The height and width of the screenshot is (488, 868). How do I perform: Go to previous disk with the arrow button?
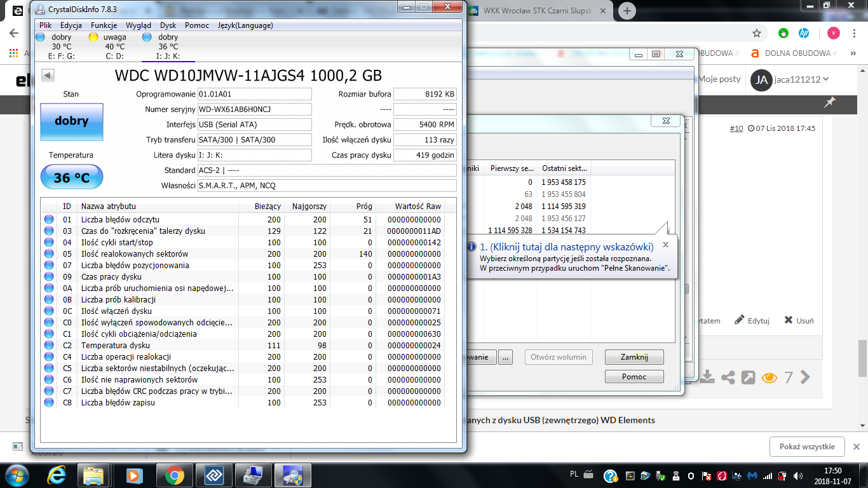48,76
